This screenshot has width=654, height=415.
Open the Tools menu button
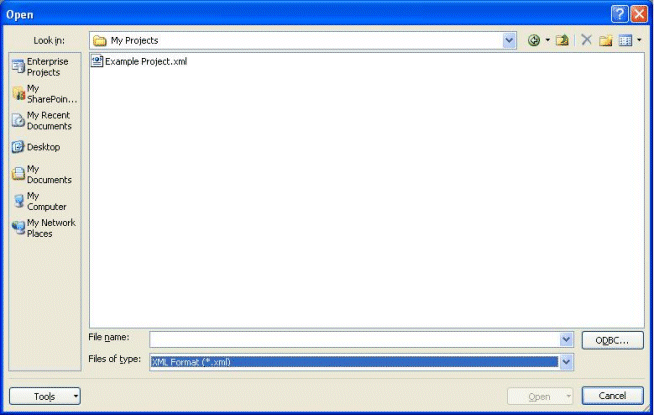click(45, 396)
